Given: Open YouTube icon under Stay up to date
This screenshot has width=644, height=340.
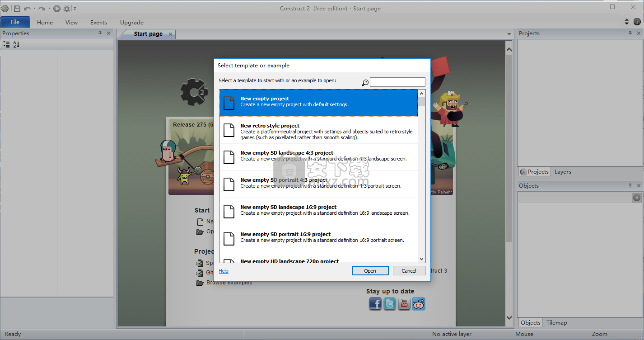Looking at the screenshot, I should 404,303.
